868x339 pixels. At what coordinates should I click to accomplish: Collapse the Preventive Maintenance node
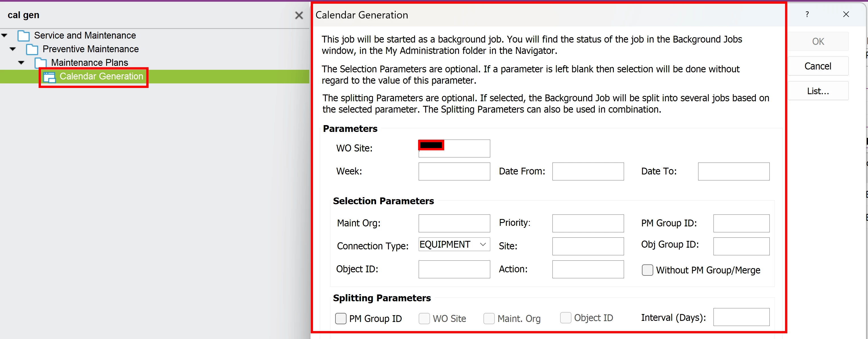click(13, 49)
